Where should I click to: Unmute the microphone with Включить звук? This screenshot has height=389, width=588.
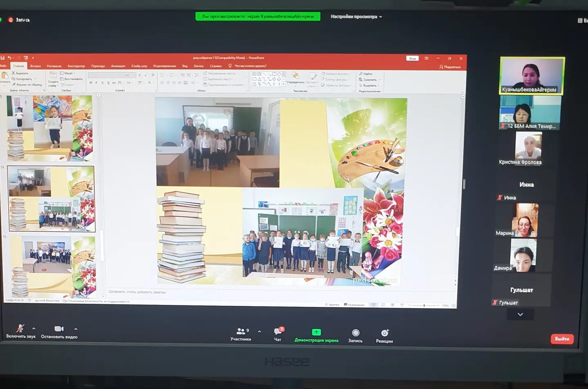click(x=20, y=329)
